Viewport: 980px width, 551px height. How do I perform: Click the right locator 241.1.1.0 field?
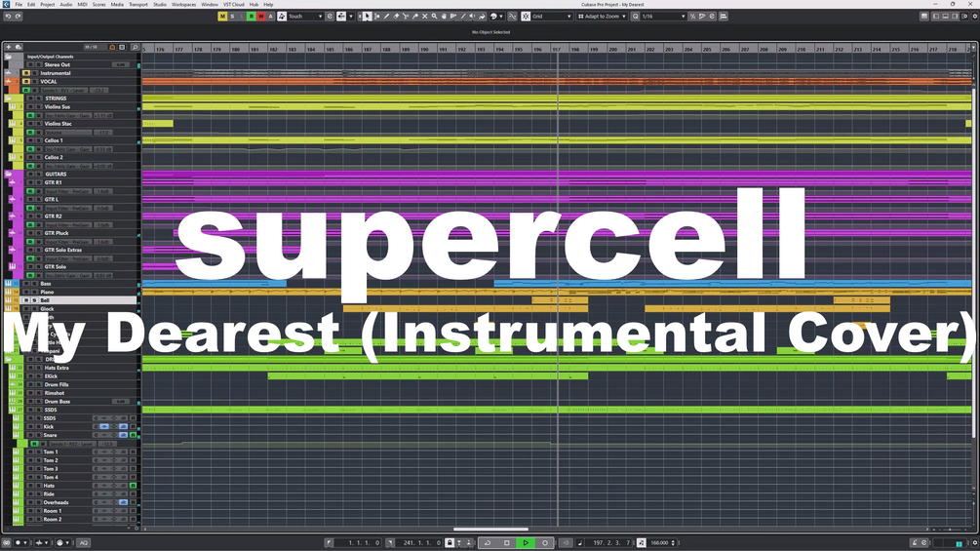[422, 542]
